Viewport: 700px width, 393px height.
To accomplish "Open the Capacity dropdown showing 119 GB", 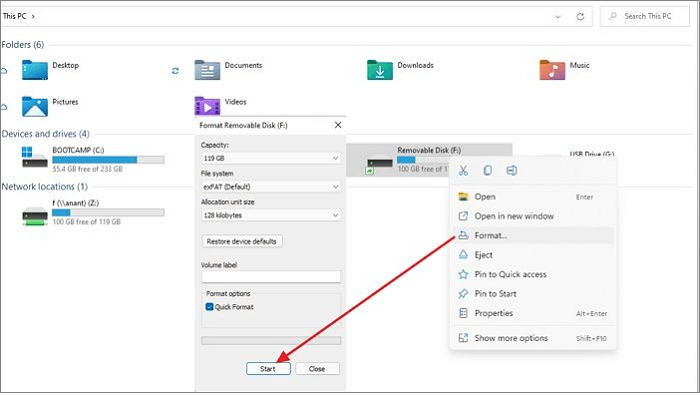I will [x=271, y=158].
